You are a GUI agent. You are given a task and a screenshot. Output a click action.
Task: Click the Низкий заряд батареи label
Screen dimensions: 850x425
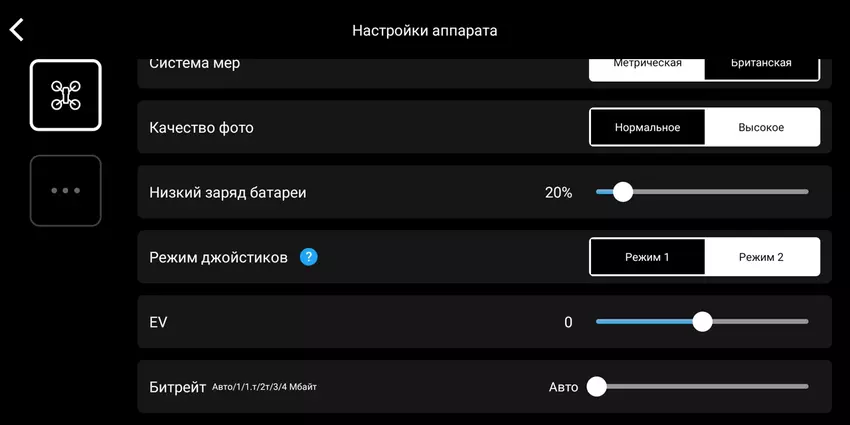228,192
